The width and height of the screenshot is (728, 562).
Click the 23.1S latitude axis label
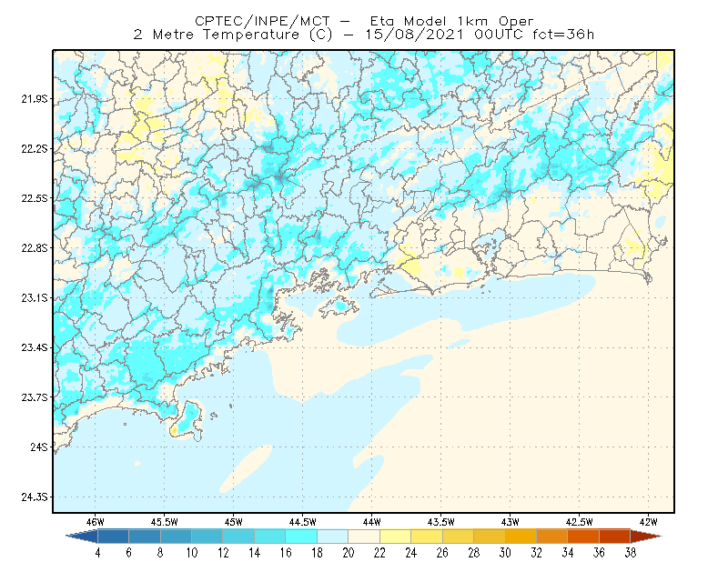click(35, 297)
